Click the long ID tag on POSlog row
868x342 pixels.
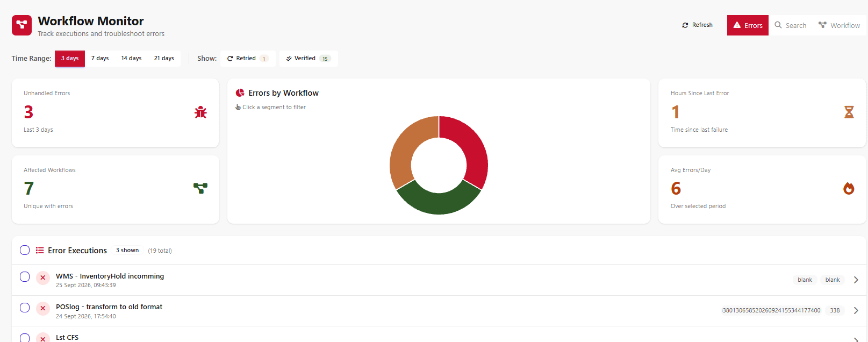pos(771,310)
